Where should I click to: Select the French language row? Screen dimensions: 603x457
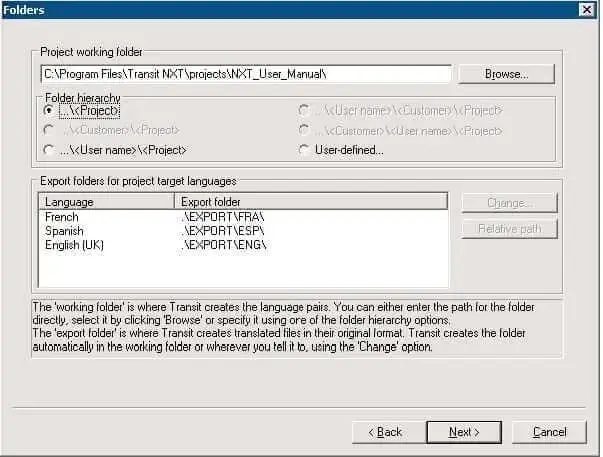(62, 217)
